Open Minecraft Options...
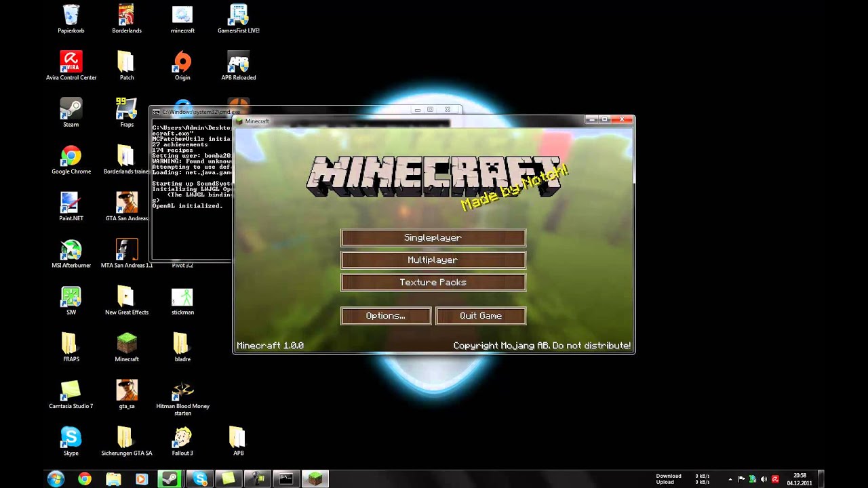Viewport: 868px width, 488px height. coord(386,316)
